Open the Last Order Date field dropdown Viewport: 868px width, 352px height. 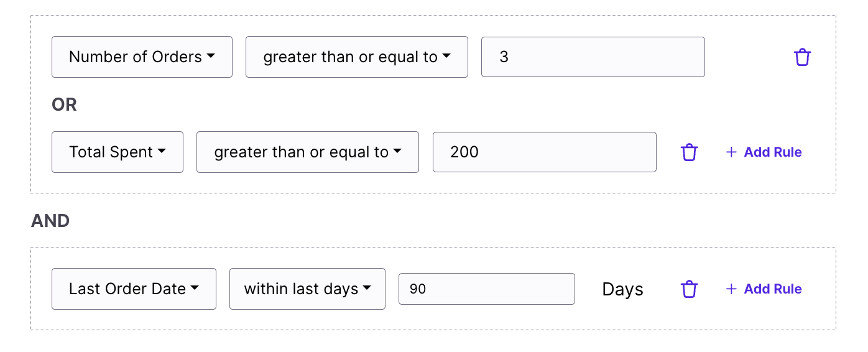coord(134,289)
